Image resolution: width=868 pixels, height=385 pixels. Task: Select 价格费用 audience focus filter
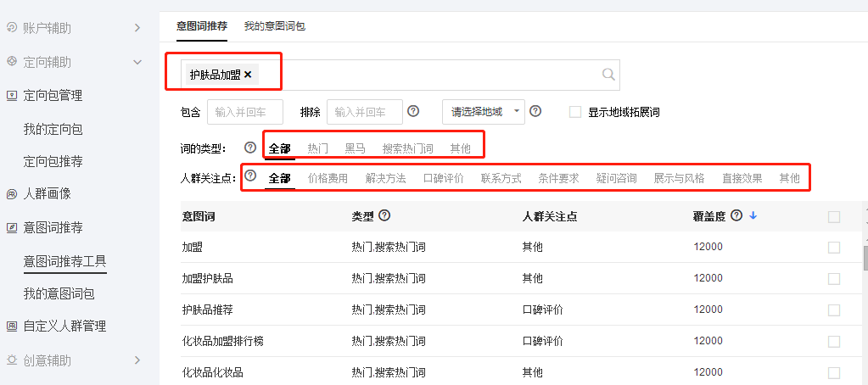point(328,178)
